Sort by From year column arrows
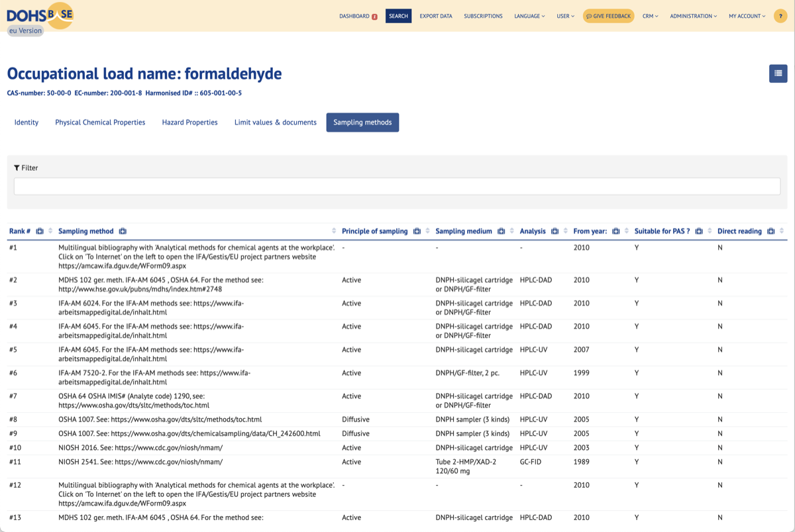The width and height of the screenshot is (795, 532). (627, 231)
